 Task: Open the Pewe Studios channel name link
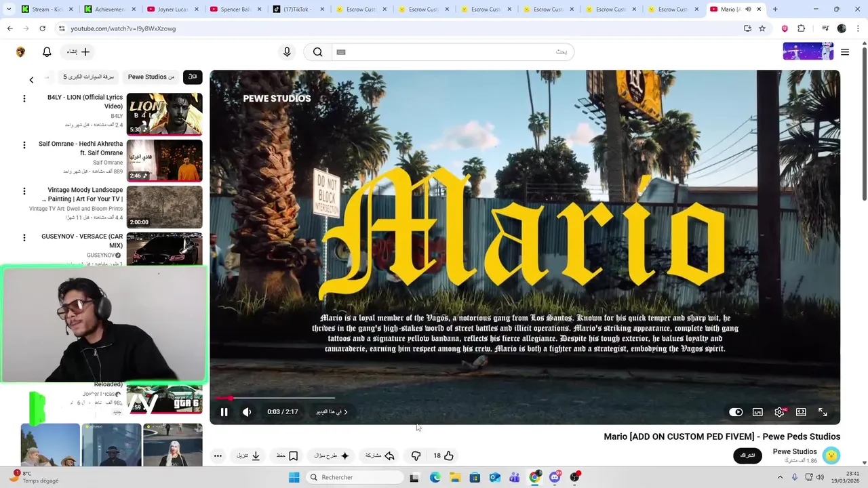coord(795,451)
